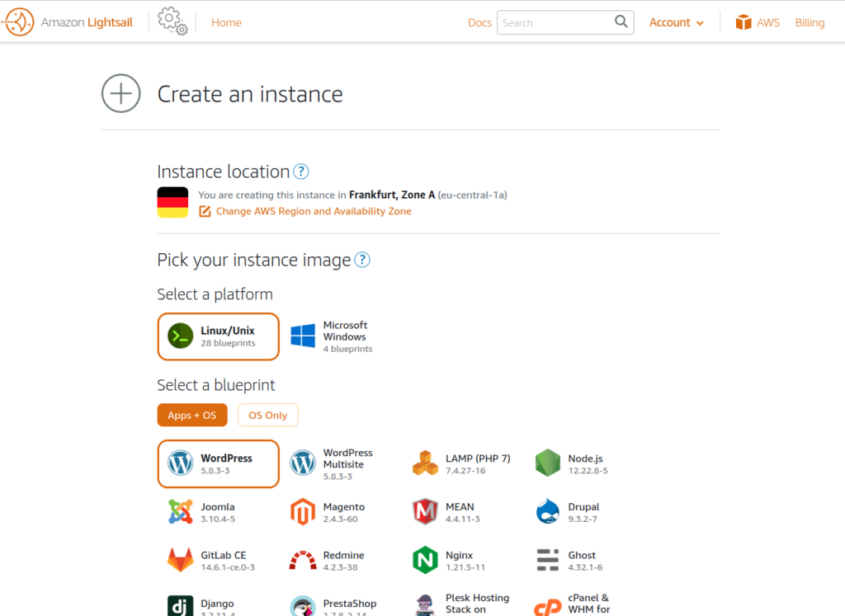Click the Amazon Lightsail brand text
845x616 pixels.
click(x=87, y=22)
